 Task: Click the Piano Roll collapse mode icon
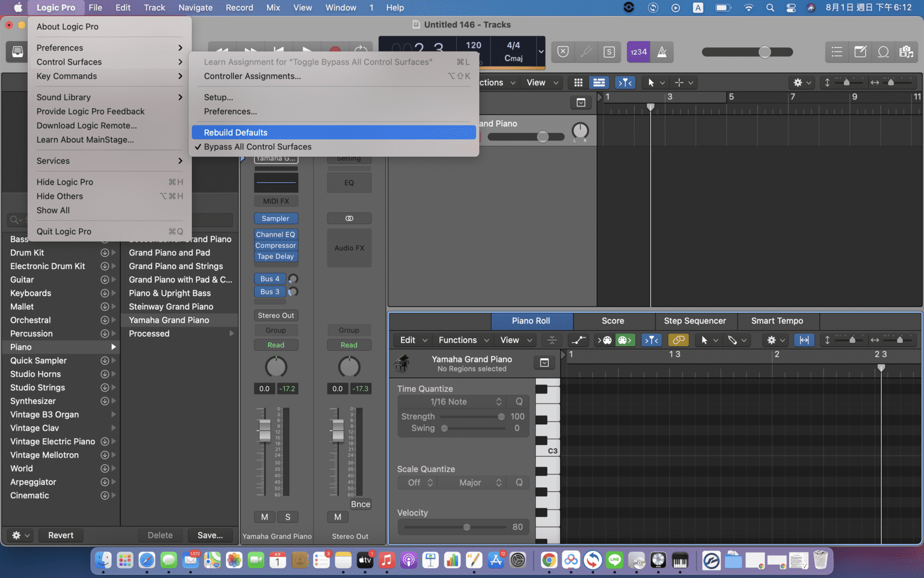coord(552,340)
